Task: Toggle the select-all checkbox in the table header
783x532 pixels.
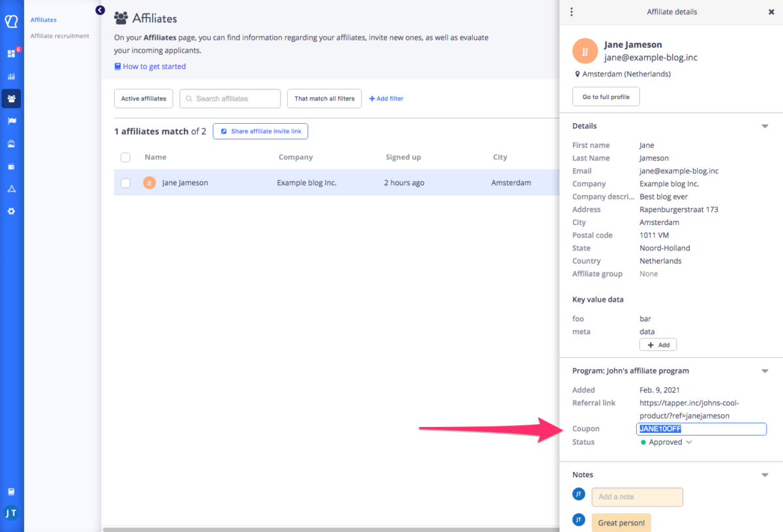Action: (125, 157)
